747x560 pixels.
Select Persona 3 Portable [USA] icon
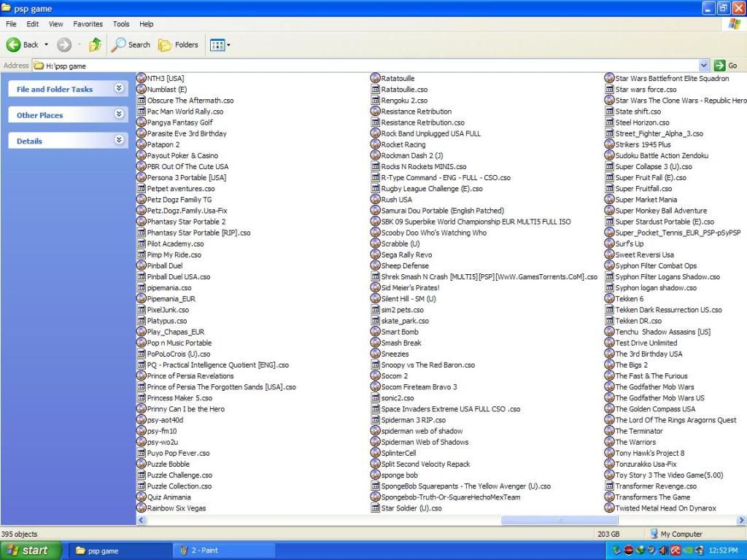141,176
